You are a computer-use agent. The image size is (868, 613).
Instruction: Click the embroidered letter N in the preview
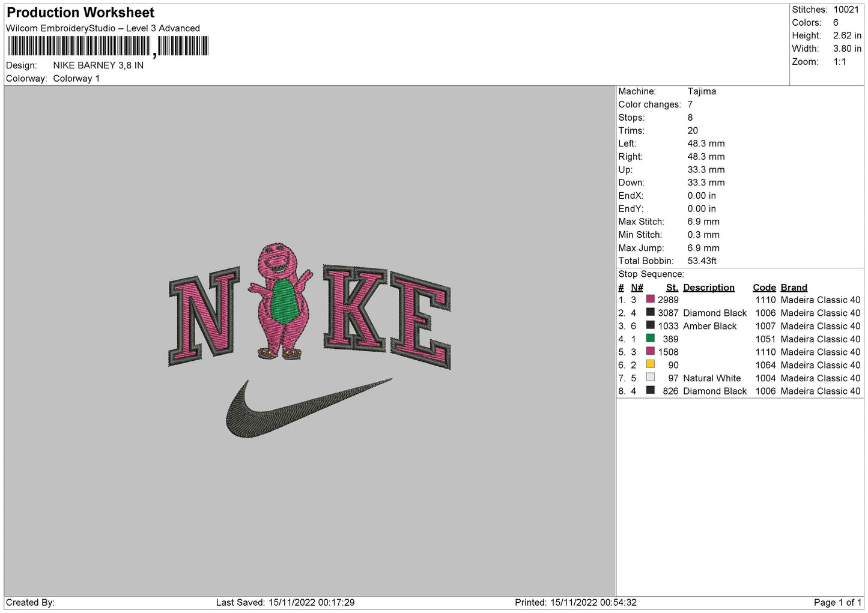pyautogui.click(x=204, y=317)
